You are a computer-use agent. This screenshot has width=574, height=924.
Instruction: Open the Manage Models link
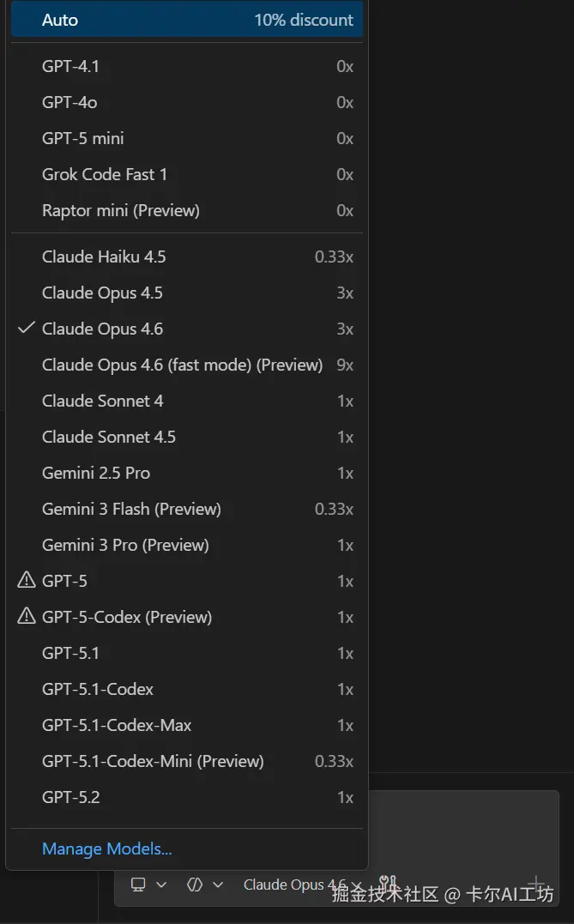click(x=107, y=849)
